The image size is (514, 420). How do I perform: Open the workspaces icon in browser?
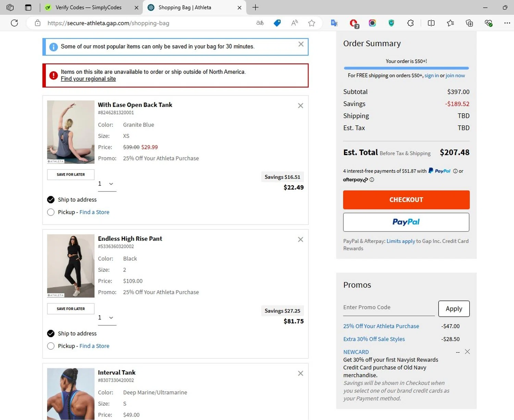[10, 8]
